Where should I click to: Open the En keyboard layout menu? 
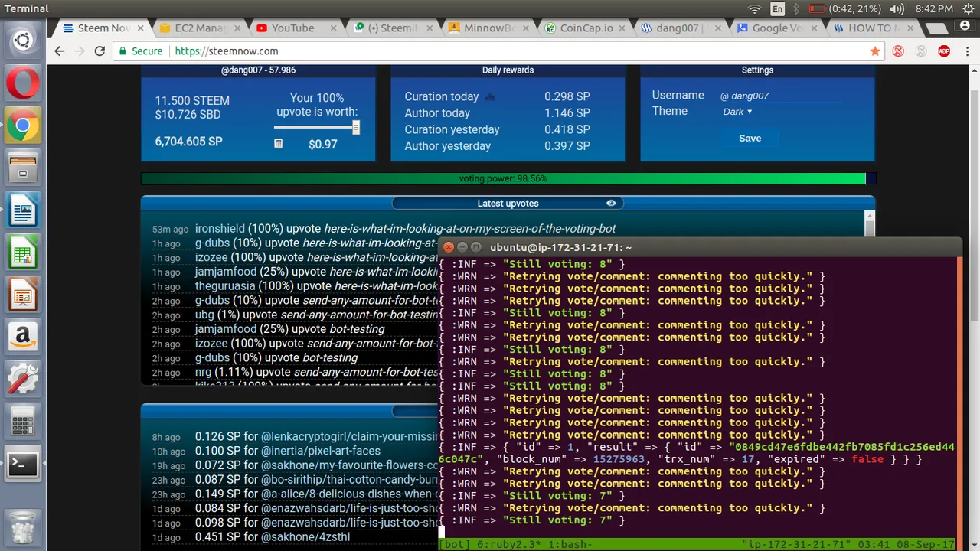pyautogui.click(x=777, y=9)
